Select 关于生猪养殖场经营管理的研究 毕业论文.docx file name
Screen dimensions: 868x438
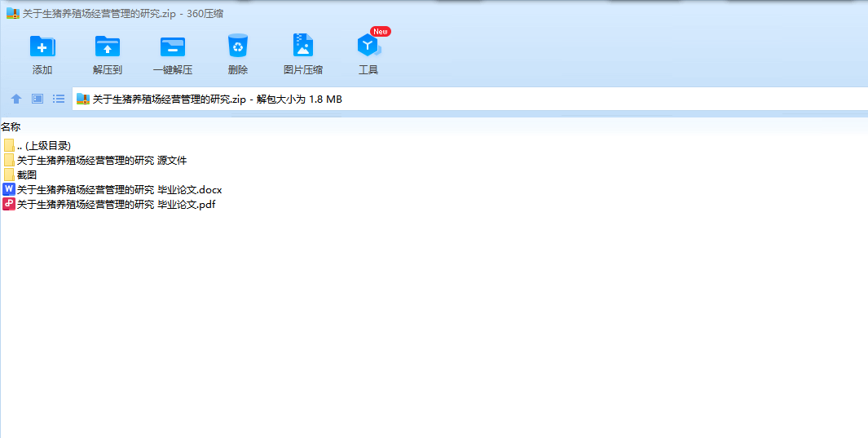(x=119, y=189)
